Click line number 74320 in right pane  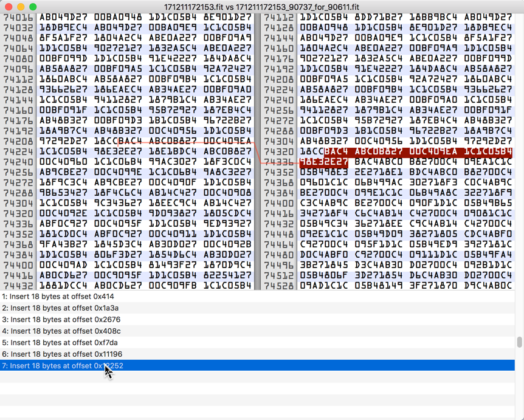[278, 152]
